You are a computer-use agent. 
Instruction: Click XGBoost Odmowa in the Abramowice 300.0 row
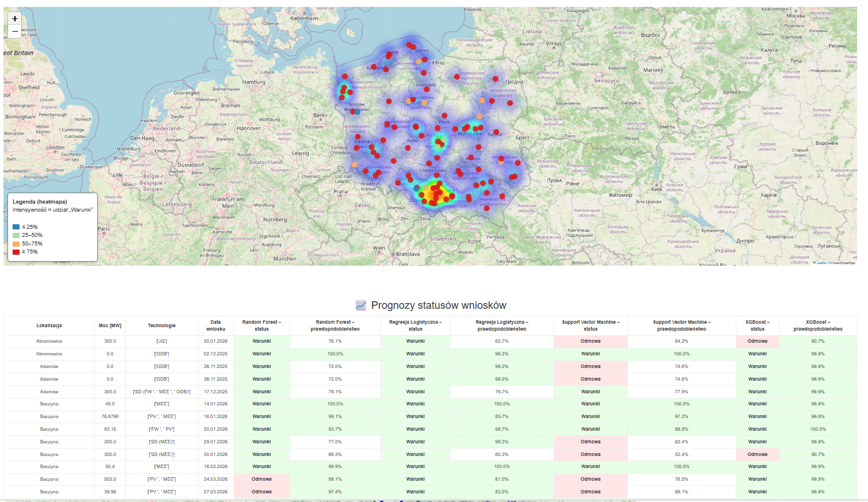point(758,342)
